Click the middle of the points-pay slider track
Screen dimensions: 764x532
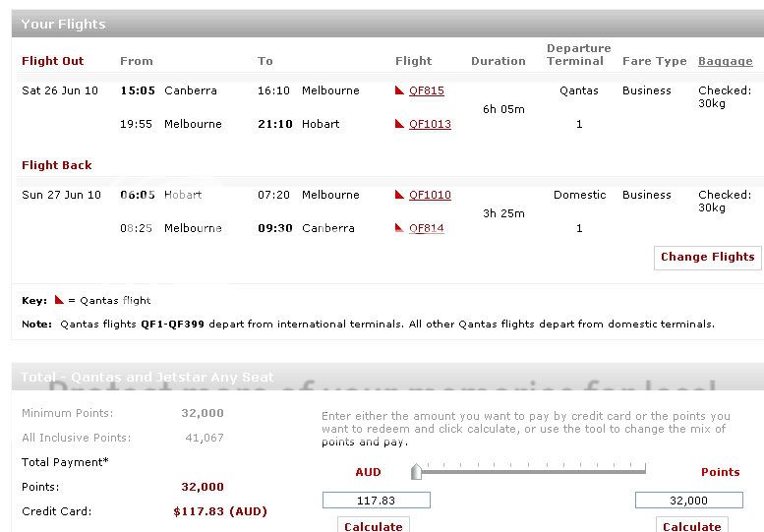point(531,472)
